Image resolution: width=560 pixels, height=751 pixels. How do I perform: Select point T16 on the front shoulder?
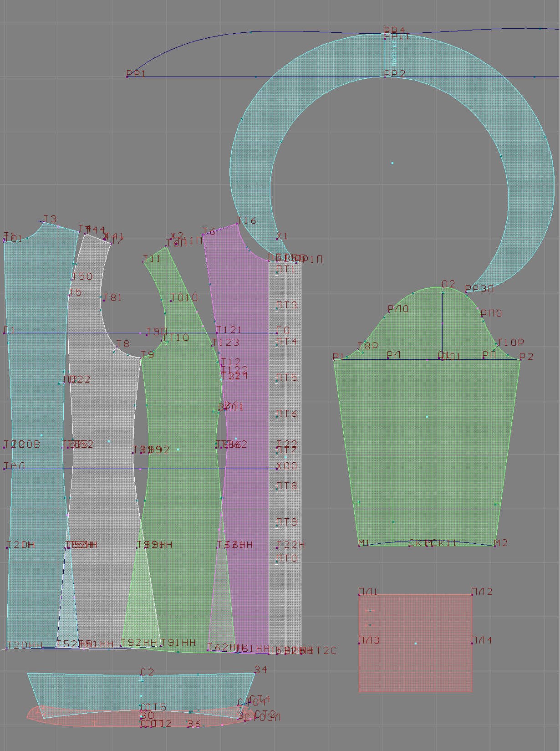237,224
